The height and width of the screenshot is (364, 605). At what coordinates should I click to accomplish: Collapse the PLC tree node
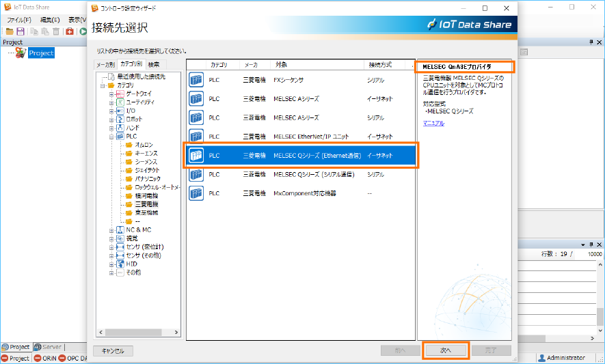[111, 137]
